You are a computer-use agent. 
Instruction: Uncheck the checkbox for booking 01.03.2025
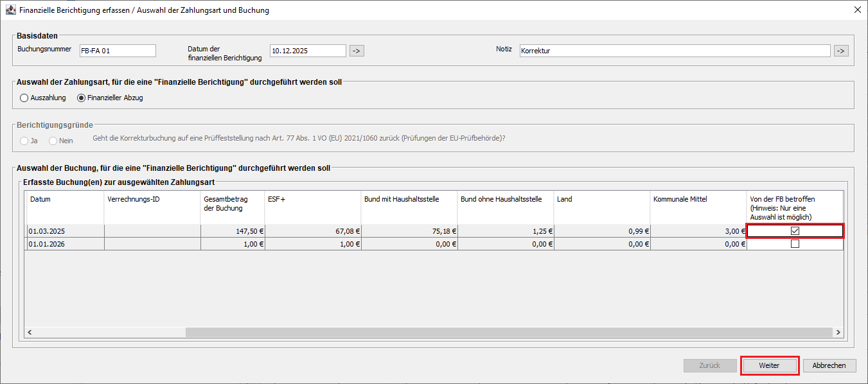tap(795, 231)
